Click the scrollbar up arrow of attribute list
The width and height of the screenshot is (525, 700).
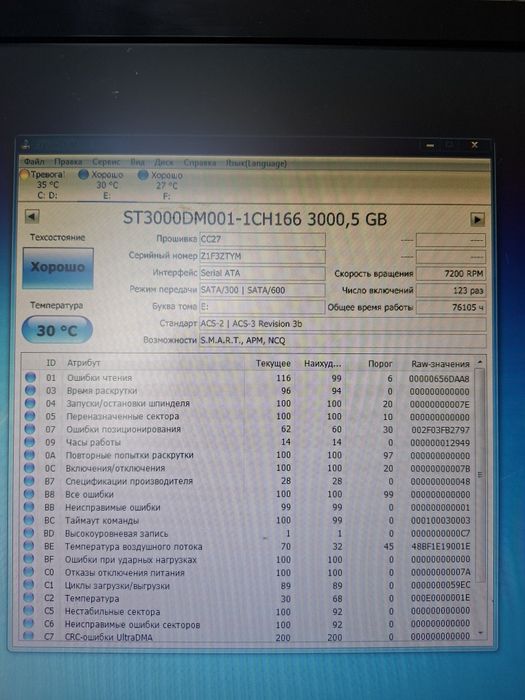coord(480,361)
